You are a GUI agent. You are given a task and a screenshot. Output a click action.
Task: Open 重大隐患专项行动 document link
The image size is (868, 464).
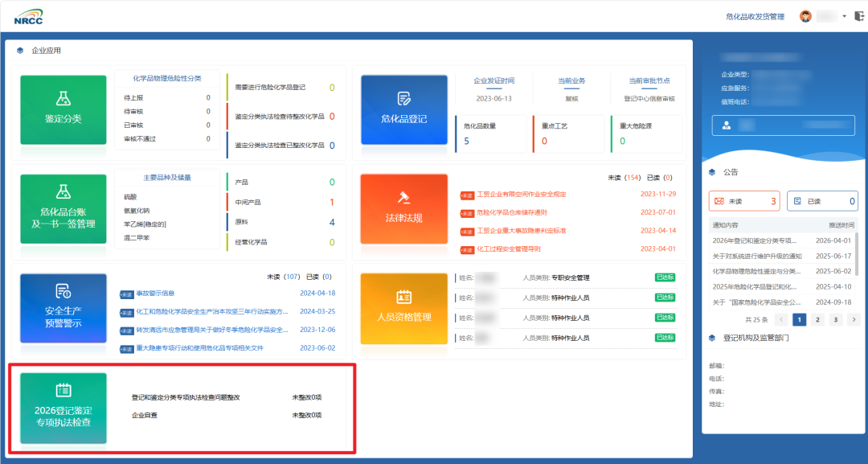200,348
